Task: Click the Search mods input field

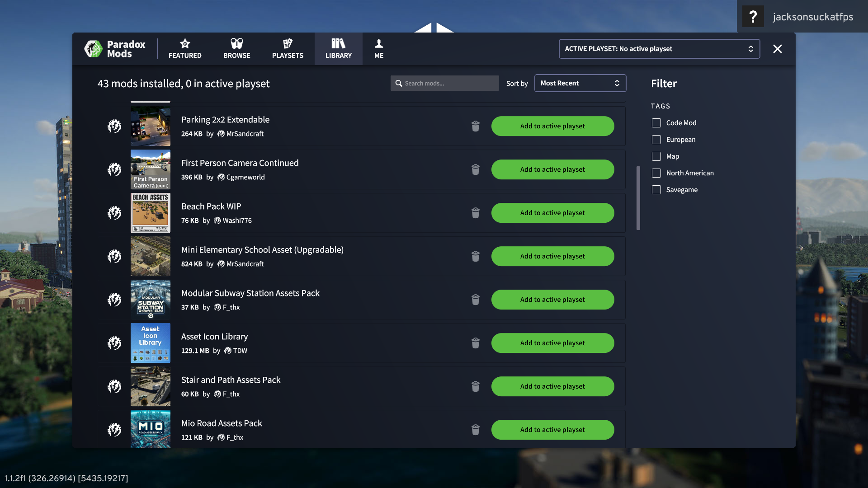Action: tap(445, 83)
